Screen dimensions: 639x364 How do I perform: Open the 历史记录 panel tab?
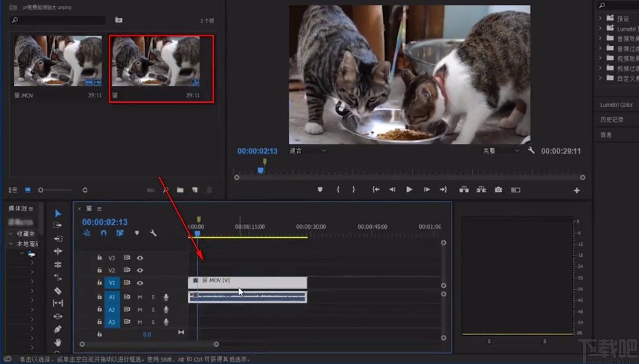pyautogui.click(x=612, y=120)
